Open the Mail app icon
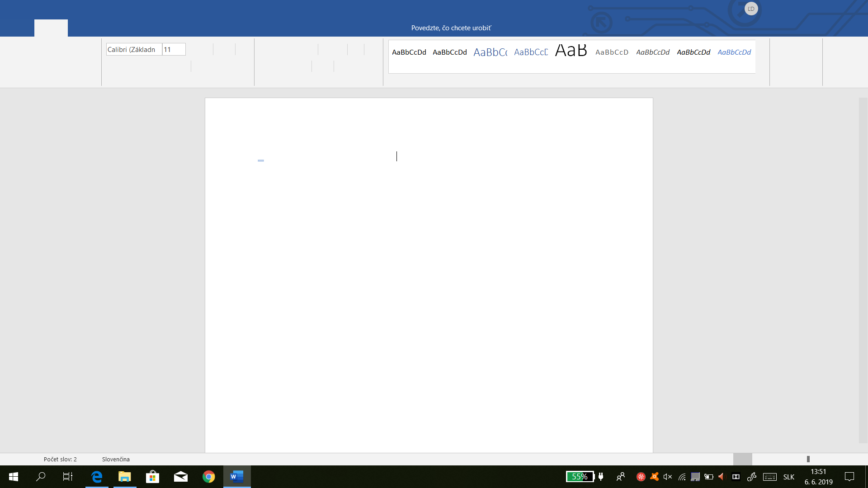This screenshot has height=488, width=868. pyautogui.click(x=180, y=477)
